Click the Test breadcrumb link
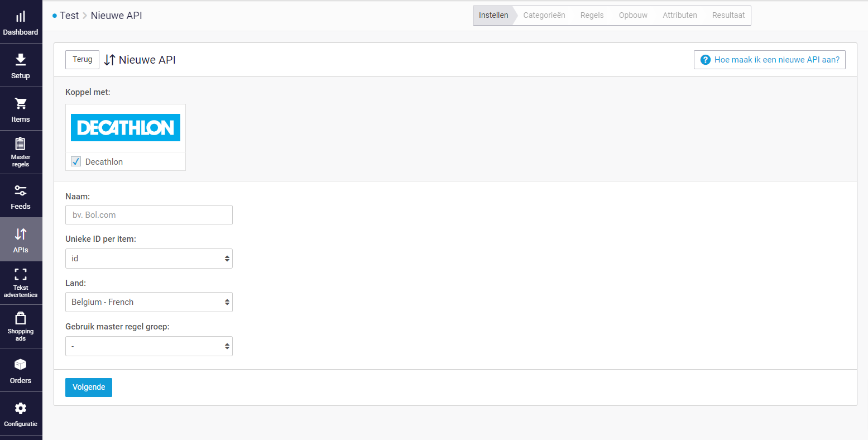Viewport: 868px width, 440px height. click(69, 16)
